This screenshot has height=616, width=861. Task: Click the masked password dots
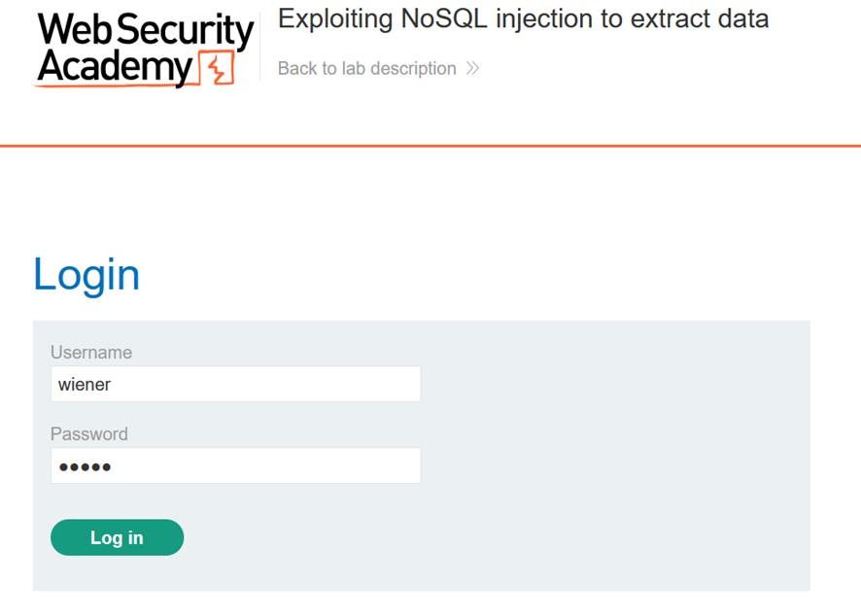pyautogui.click(x=86, y=467)
